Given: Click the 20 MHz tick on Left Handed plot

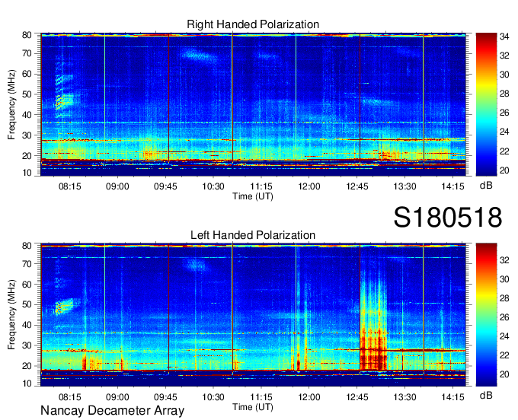Looking at the screenshot, I should tap(27, 366).
